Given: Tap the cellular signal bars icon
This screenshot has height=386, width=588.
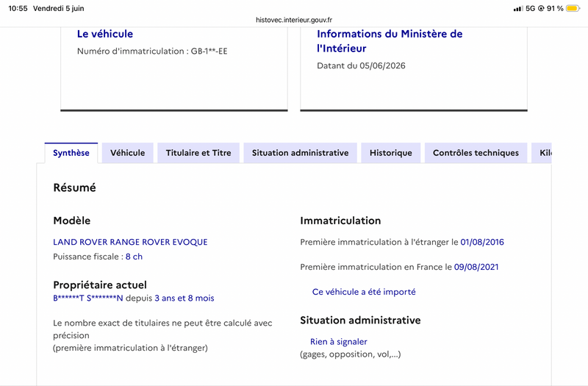Looking at the screenshot, I should [518, 8].
